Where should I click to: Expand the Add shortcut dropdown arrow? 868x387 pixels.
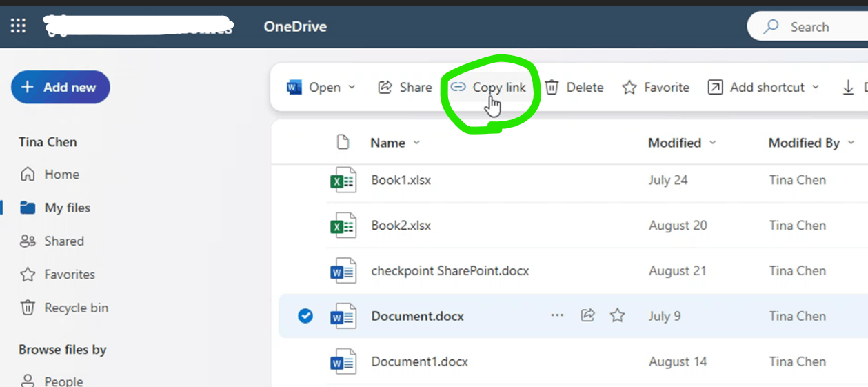point(816,88)
